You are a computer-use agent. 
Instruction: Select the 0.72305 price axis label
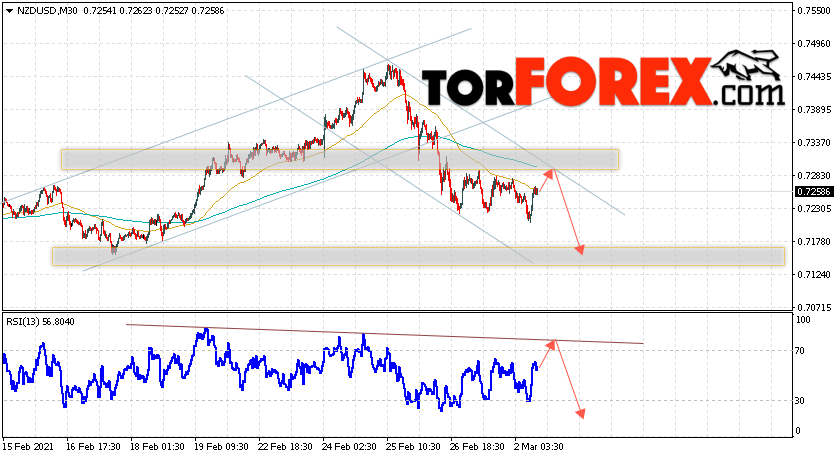point(813,208)
